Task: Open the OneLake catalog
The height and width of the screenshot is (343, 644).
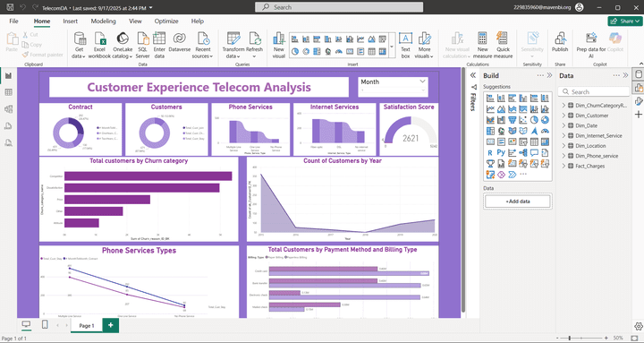Action: [x=123, y=45]
